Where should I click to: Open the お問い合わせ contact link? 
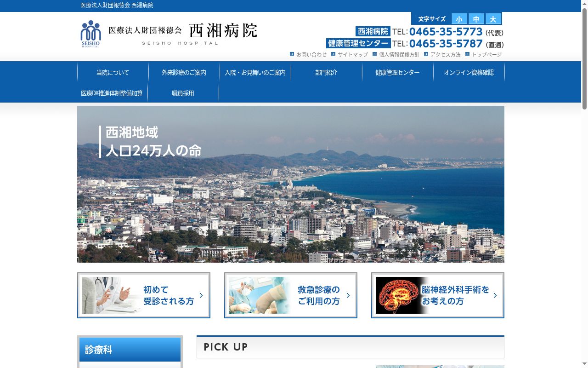[311, 54]
